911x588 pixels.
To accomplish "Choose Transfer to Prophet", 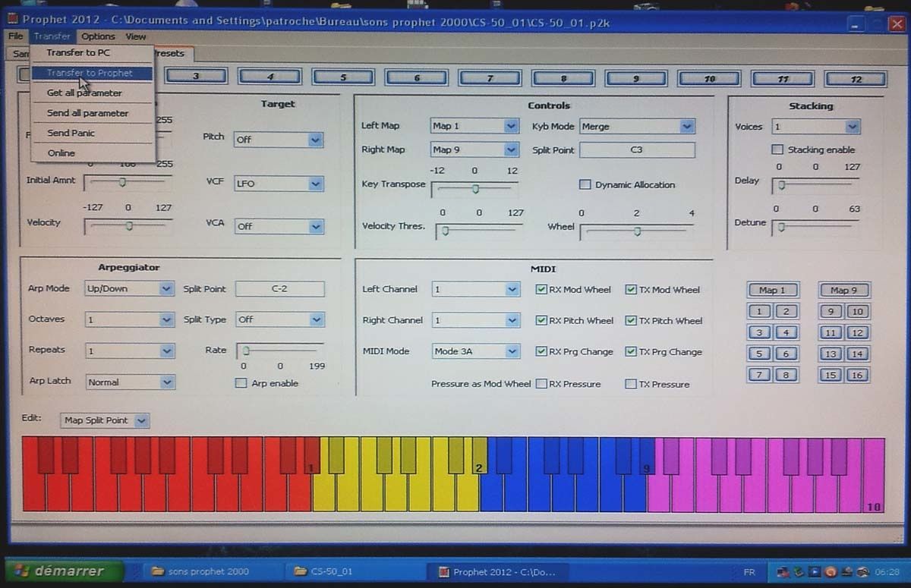I will pyautogui.click(x=93, y=73).
